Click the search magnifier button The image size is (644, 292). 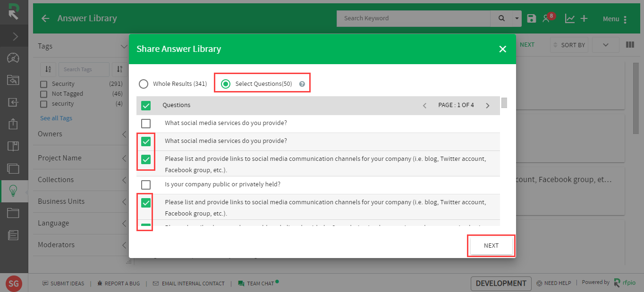pyautogui.click(x=501, y=18)
